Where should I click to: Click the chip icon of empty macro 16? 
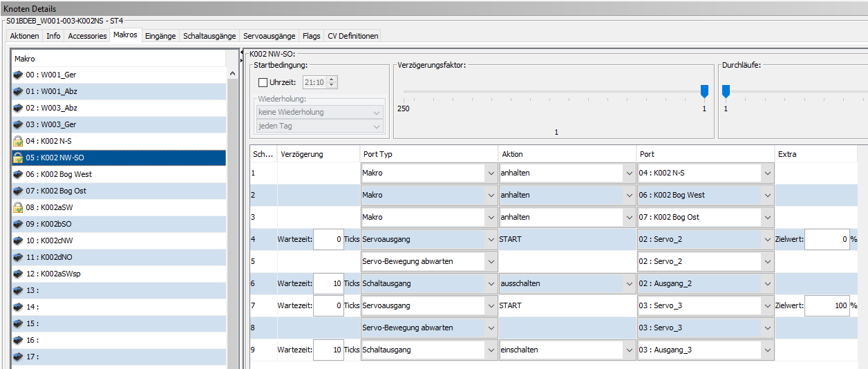pos(18,340)
